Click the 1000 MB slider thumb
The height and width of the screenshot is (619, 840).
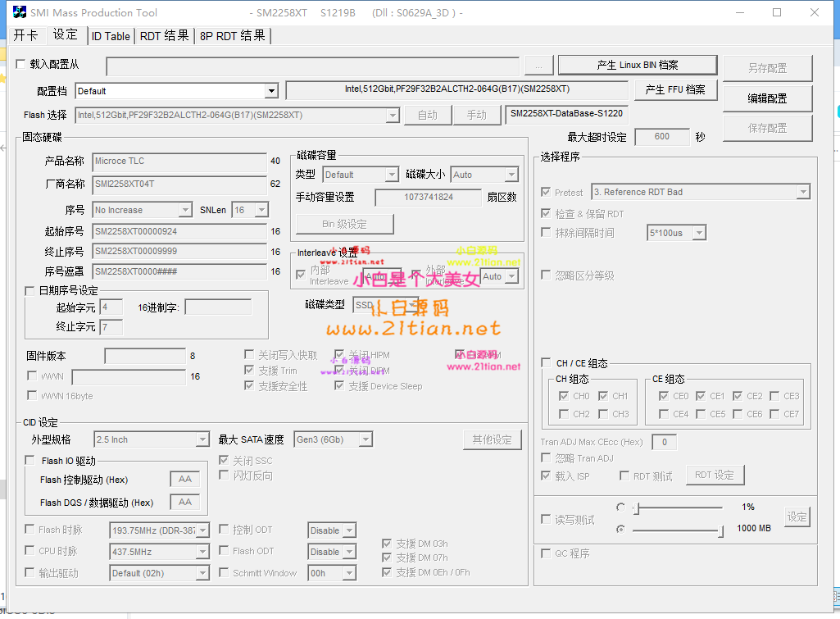coord(720,530)
